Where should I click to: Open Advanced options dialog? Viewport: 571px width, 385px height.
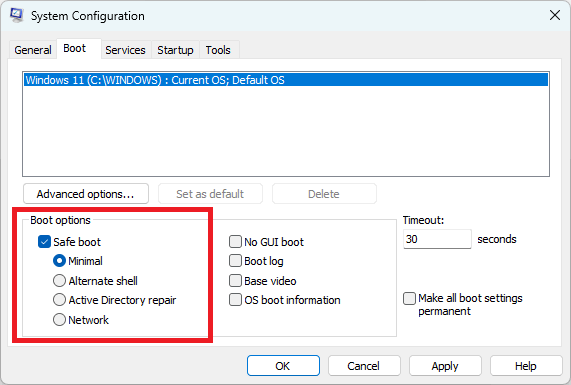coord(86,194)
